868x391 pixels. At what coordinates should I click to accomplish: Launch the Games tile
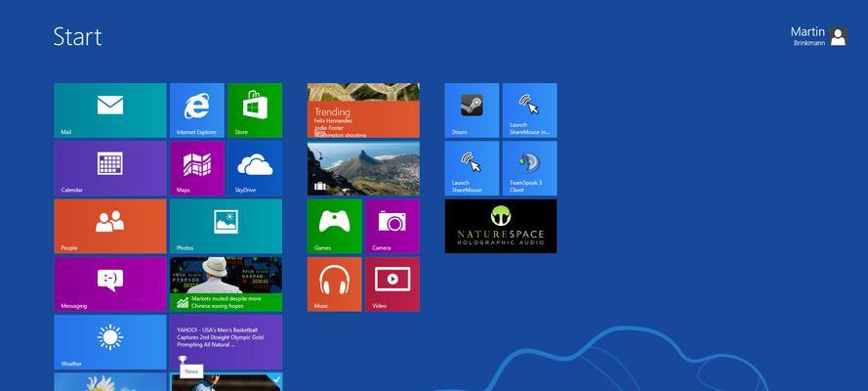click(x=334, y=227)
